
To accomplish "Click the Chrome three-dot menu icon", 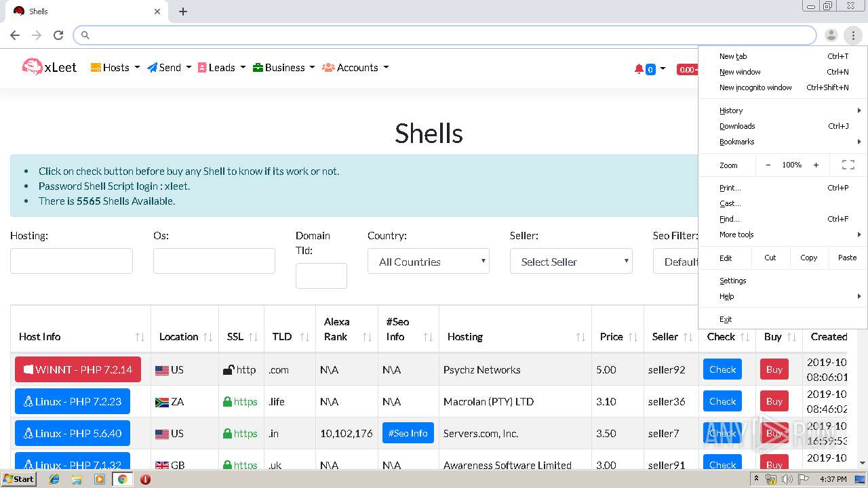I will [852, 35].
